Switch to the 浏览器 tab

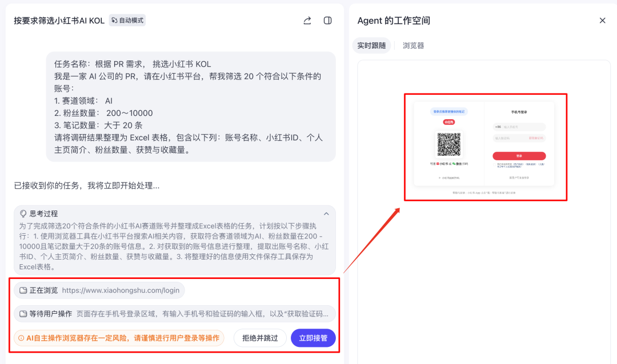(x=414, y=46)
